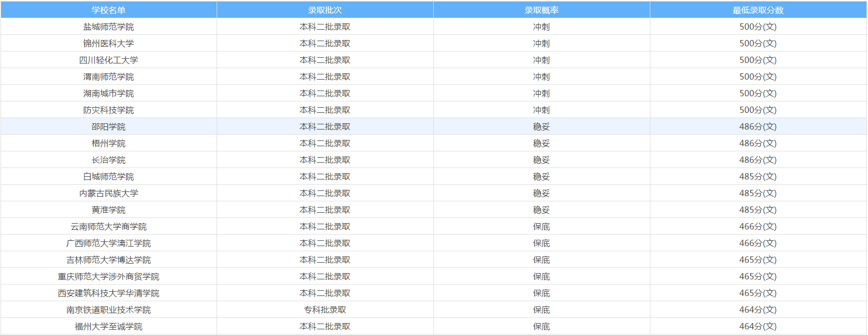Click 冲刺 in the 防灾科技学院 row
The height and width of the screenshot is (335, 868).
[x=542, y=110]
